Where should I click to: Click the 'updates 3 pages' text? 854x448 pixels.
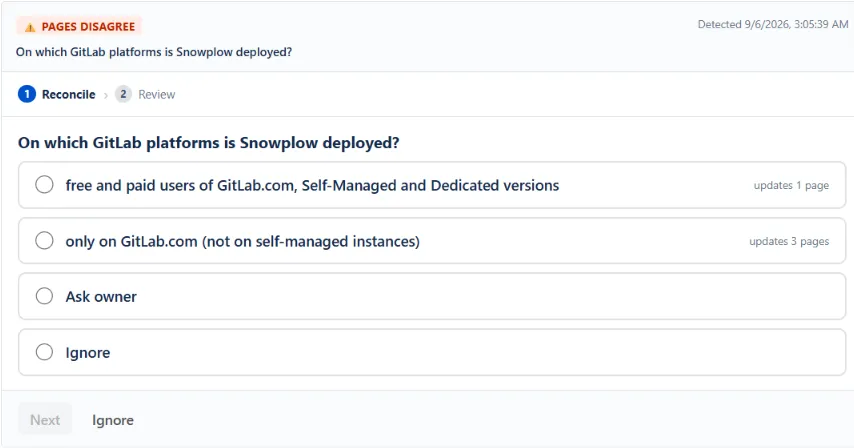pos(789,241)
